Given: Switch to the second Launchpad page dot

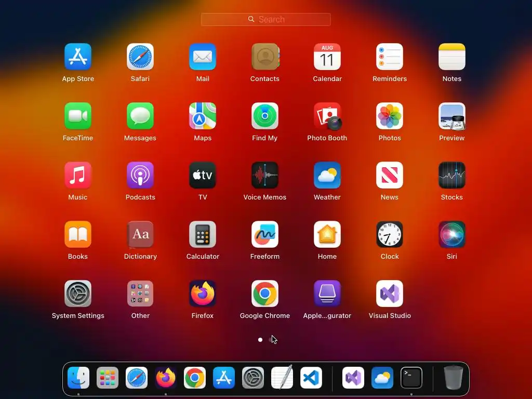Looking at the screenshot, I should (x=271, y=340).
